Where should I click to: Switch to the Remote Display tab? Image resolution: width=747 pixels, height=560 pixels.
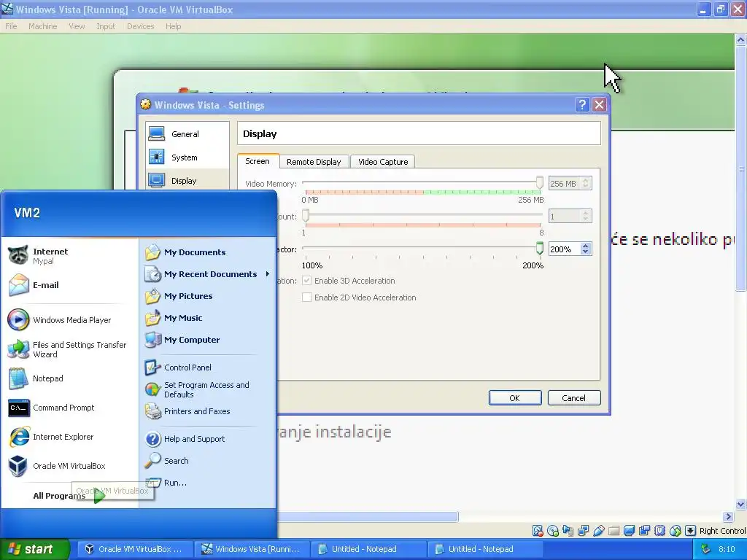[x=314, y=162]
